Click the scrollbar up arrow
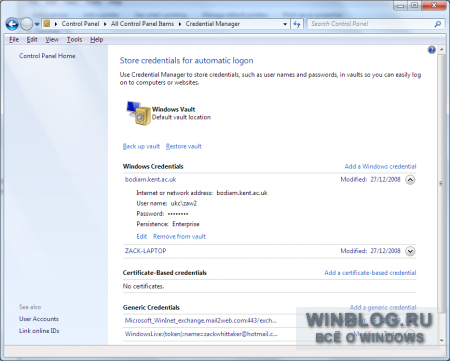This screenshot has width=450, height=361. pyautogui.click(x=442, y=50)
